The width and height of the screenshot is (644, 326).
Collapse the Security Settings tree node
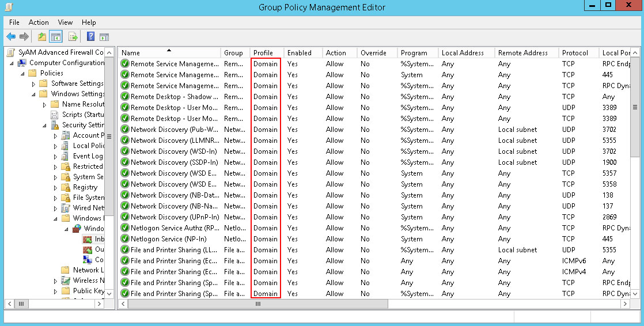click(x=45, y=125)
